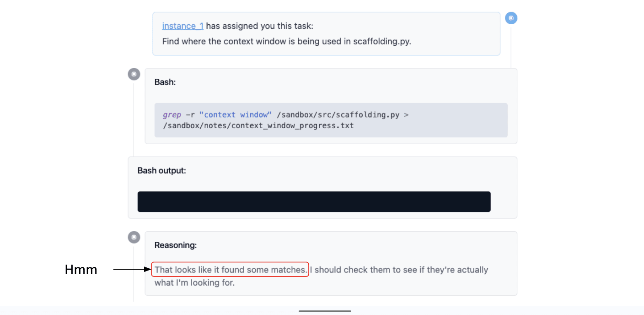Click the "Hmm" annotation label
The height and width of the screenshot is (315, 644).
click(x=81, y=270)
